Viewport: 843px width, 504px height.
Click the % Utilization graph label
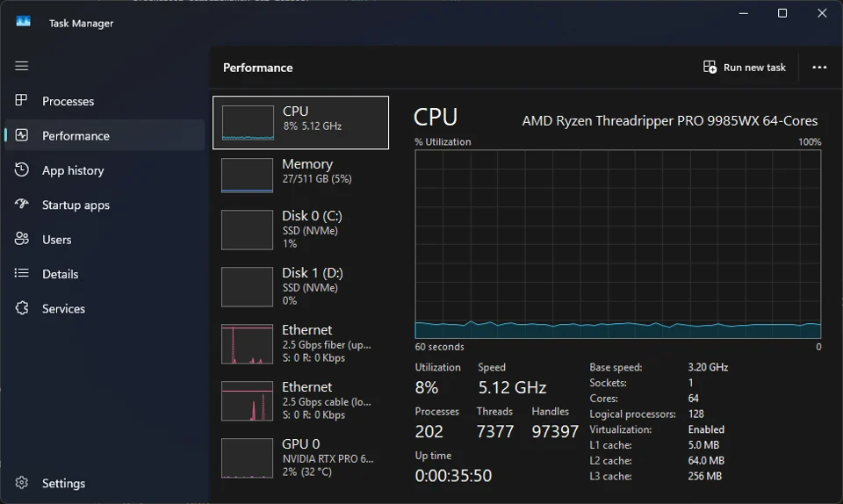pos(443,142)
